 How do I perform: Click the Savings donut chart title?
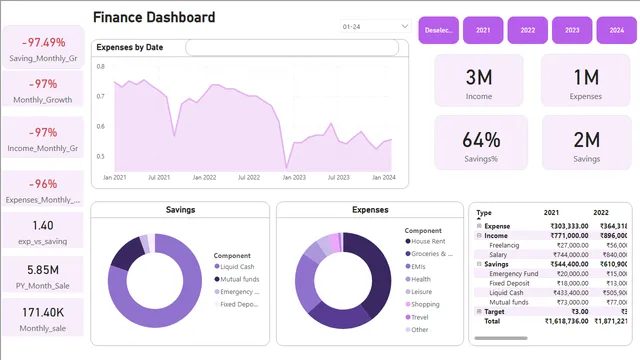180,210
